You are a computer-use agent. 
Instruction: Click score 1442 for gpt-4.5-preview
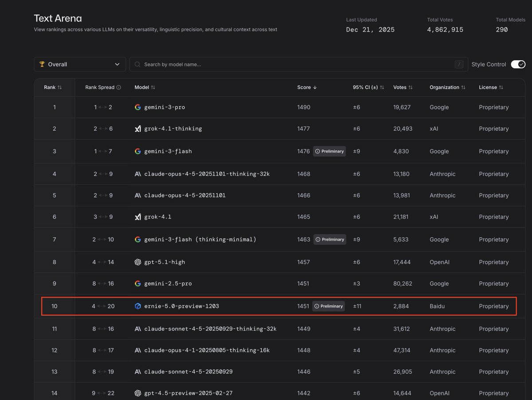pos(304,393)
